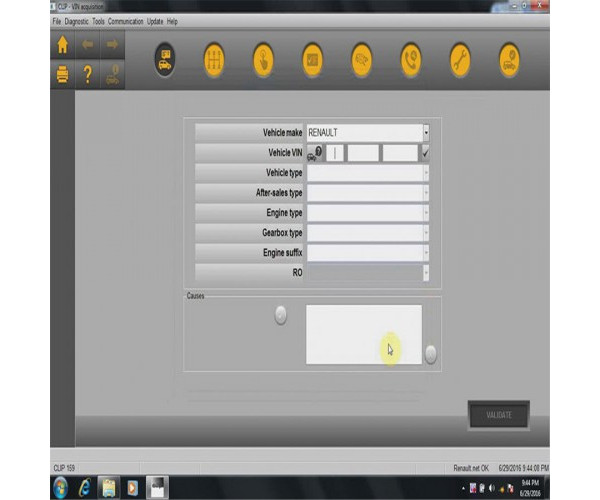Open the Windows Start menu
The image size is (600, 500).
[x=60, y=488]
